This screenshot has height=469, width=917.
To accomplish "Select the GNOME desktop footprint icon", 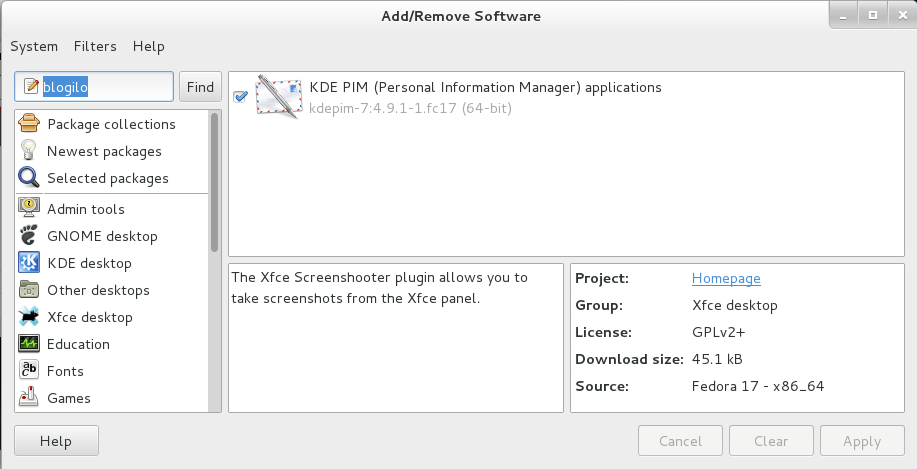I will (x=29, y=235).
